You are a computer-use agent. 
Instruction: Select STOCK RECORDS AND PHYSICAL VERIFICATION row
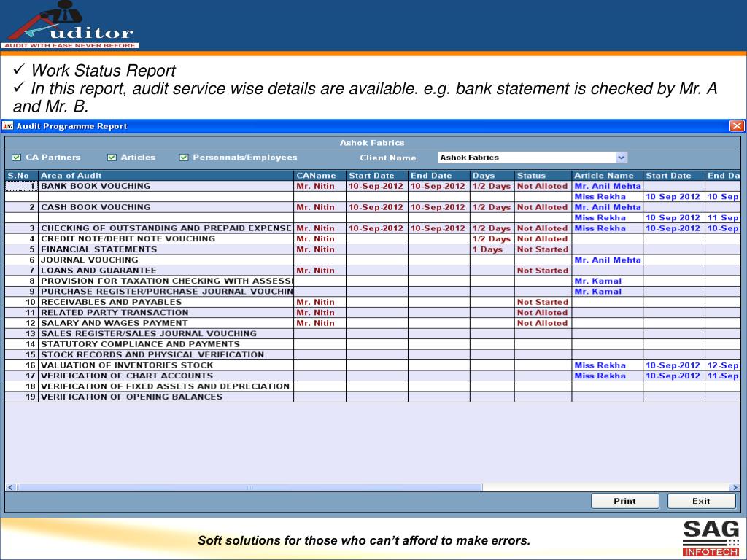pos(373,354)
